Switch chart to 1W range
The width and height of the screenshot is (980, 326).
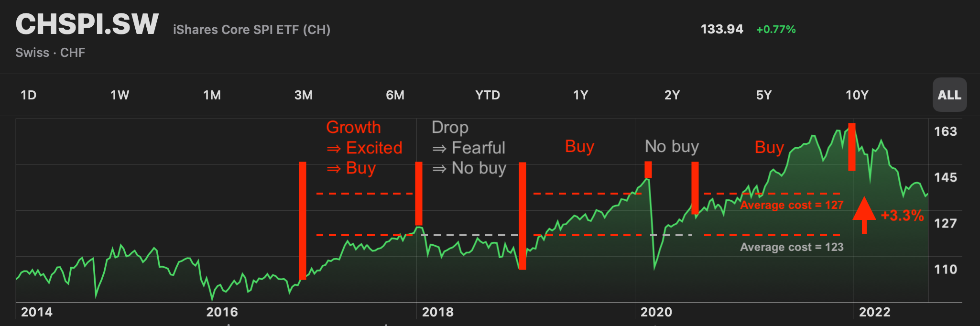tap(120, 95)
